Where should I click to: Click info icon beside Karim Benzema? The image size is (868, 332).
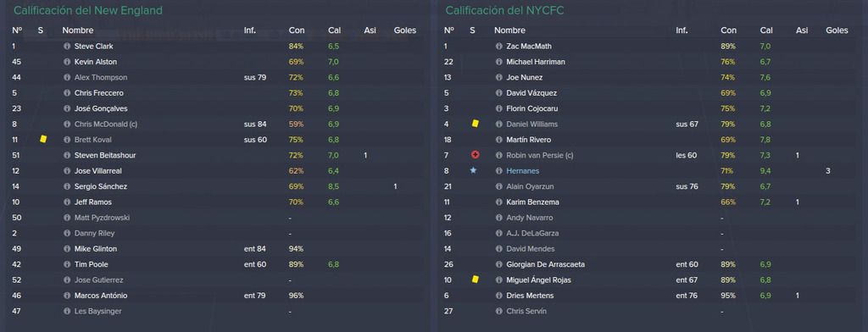point(498,202)
